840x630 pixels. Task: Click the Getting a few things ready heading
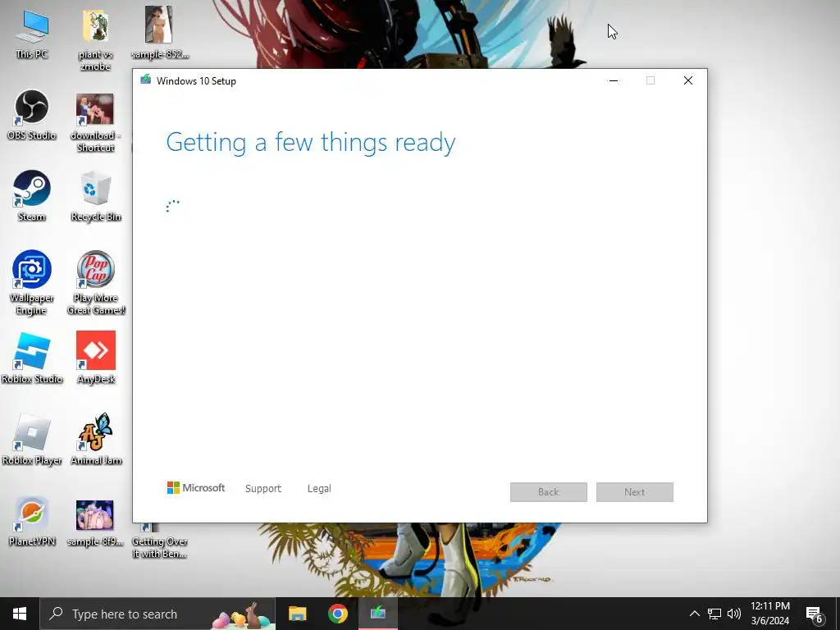(311, 143)
